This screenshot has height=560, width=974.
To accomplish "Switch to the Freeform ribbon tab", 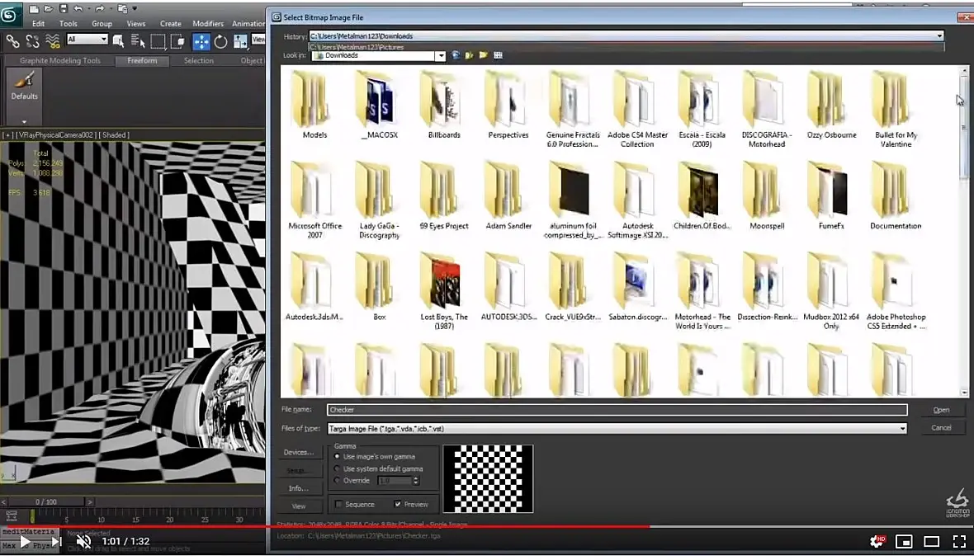I will click(142, 60).
